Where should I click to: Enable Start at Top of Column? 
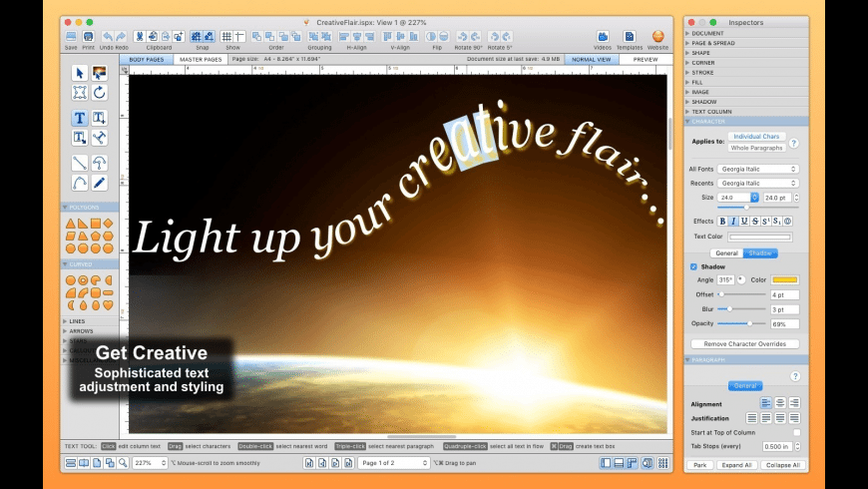[x=796, y=432]
